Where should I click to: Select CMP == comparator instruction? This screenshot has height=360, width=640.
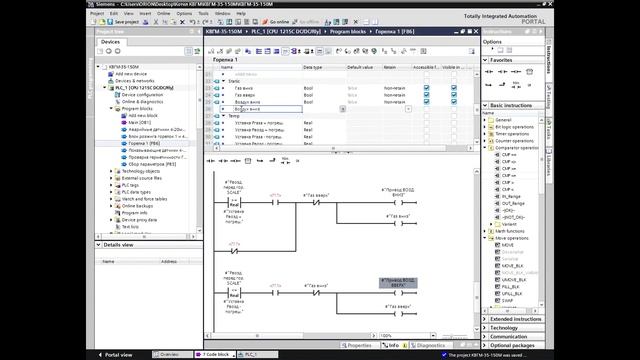(505, 155)
